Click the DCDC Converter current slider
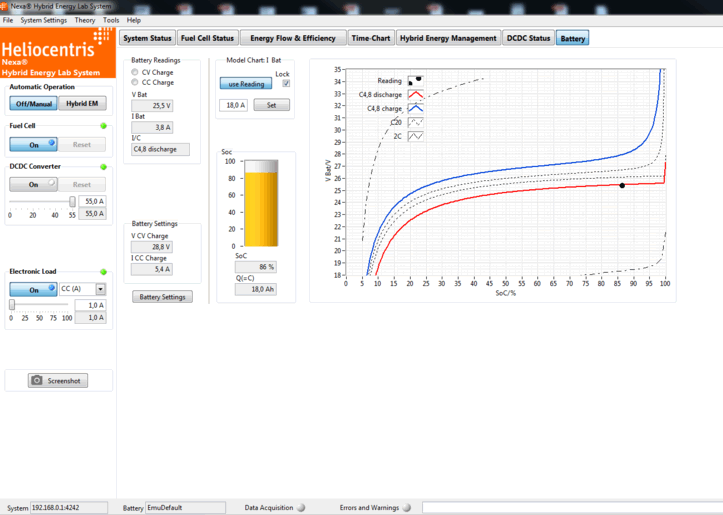723x515 pixels. (40, 202)
